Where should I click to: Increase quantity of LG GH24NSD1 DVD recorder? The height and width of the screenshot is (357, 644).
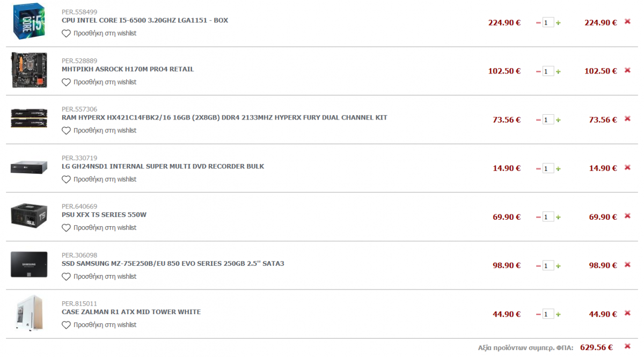coord(558,169)
